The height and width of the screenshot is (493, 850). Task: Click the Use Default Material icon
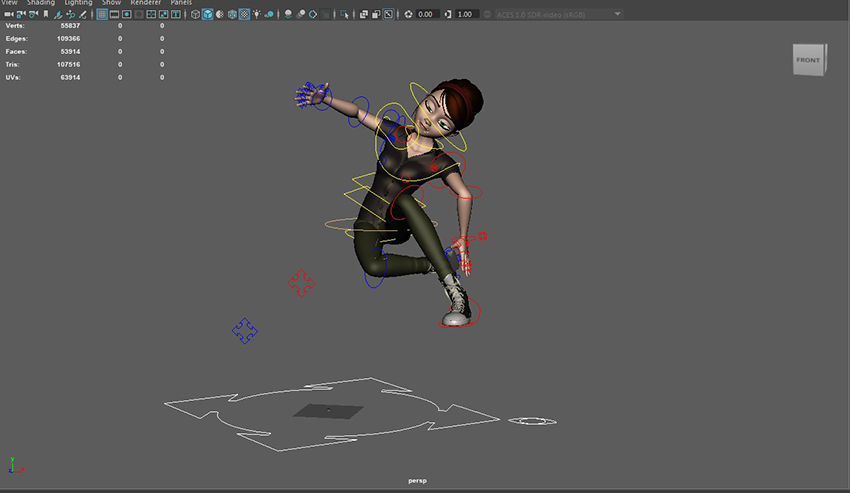click(220, 15)
